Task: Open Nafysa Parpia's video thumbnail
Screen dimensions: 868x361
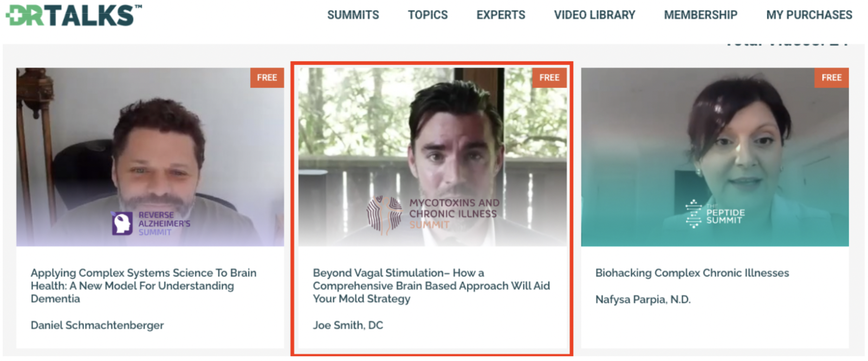Action: 715,157
